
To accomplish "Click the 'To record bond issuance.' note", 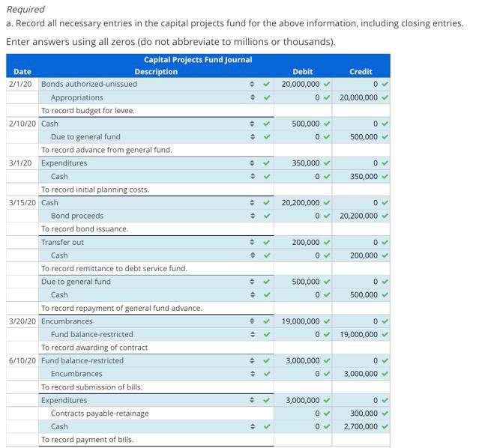I will click(x=85, y=229).
